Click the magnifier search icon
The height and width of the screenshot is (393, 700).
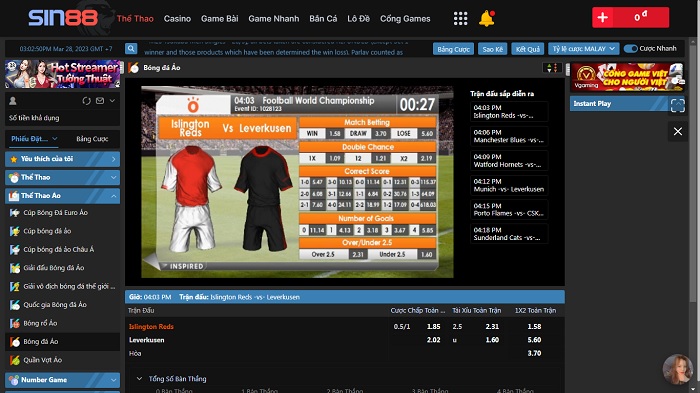coord(131,48)
